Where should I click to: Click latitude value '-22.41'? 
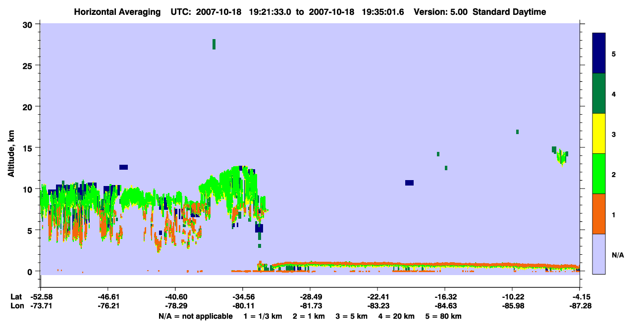tap(377, 297)
